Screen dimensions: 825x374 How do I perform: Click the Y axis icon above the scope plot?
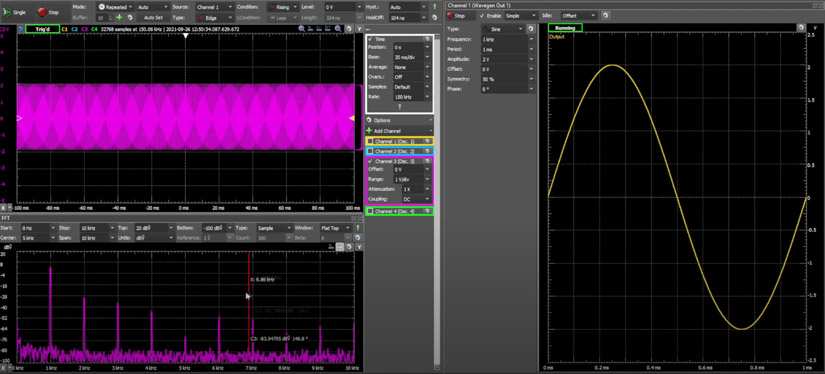(x=359, y=29)
